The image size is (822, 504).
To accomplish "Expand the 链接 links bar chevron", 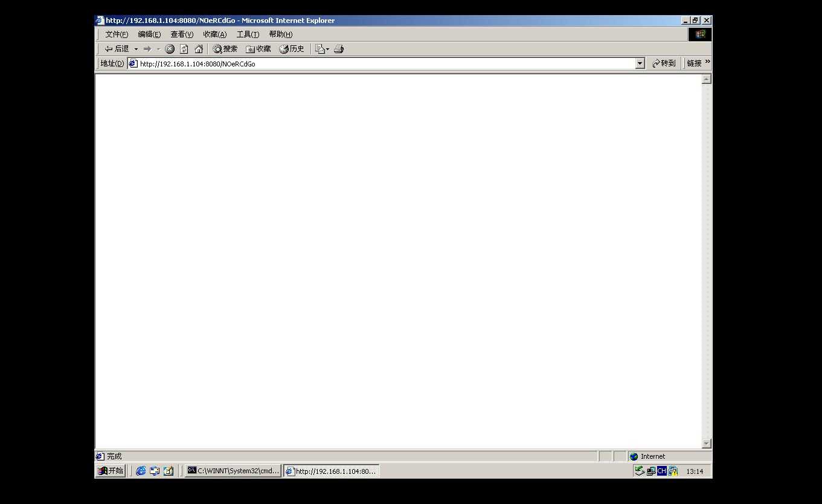I will click(707, 62).
